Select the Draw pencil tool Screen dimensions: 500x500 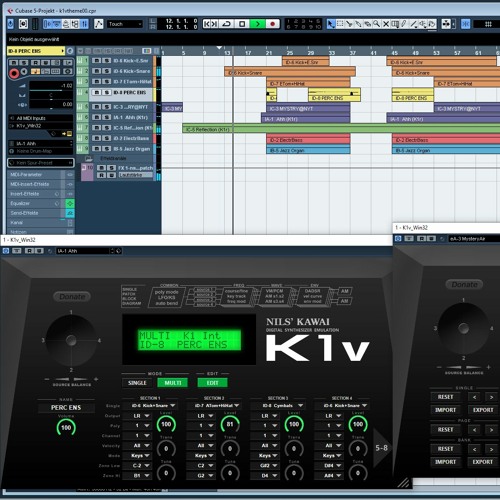point(404,24)
